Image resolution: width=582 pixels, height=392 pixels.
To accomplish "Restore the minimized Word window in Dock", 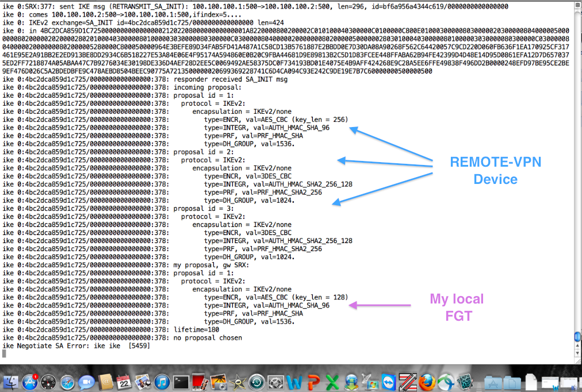I will (550, 383).
